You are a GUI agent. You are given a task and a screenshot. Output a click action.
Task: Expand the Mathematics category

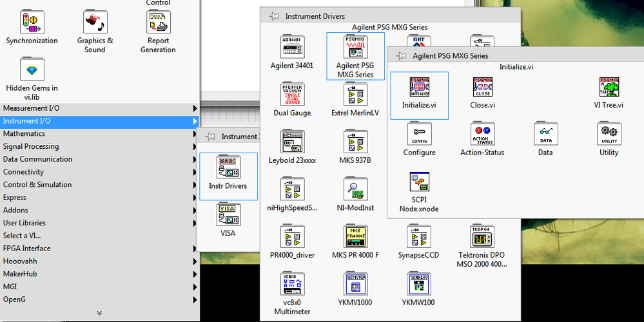(x=100, y=134)
